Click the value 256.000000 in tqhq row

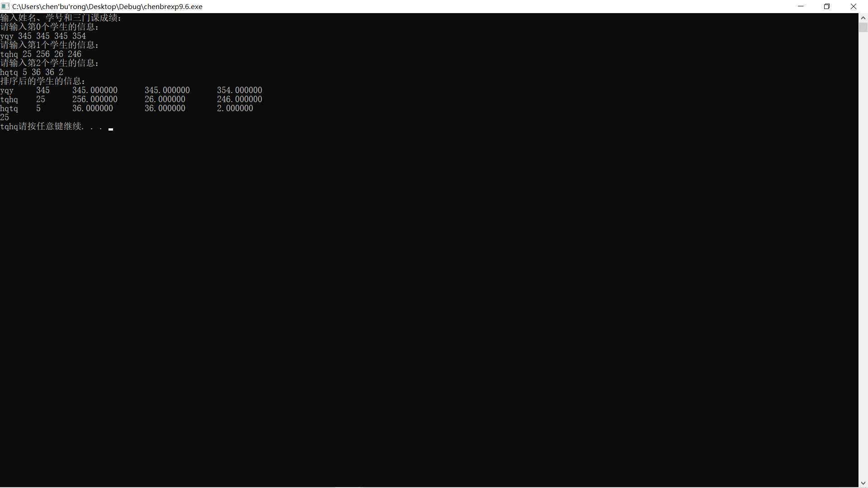(94, 99)
